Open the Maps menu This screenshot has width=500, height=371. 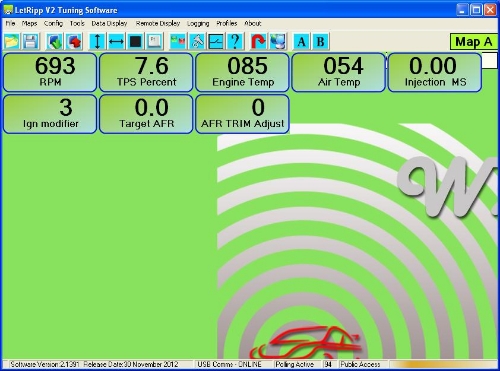[29, 23]
